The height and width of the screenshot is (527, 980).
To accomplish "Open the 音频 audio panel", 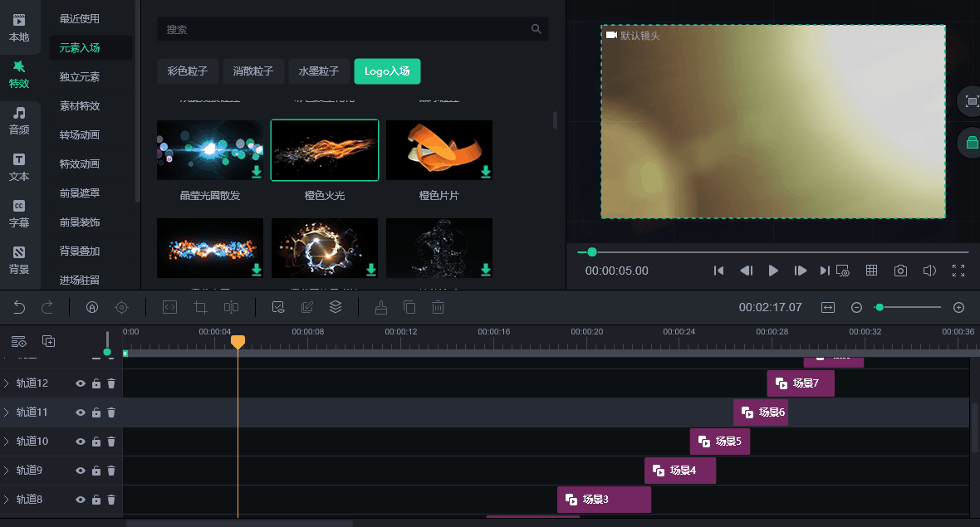I will (19, 121).
